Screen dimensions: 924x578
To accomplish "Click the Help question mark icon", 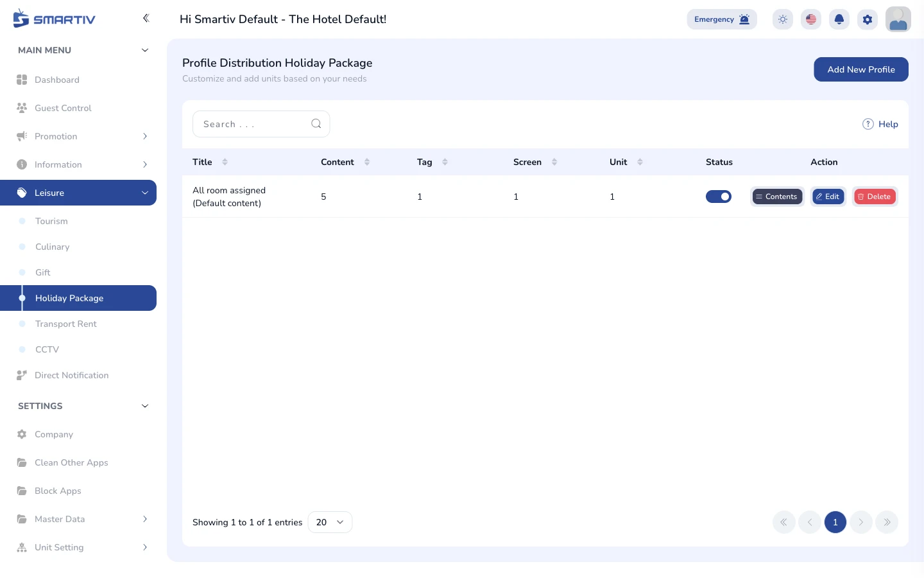I will coord(868,124).
